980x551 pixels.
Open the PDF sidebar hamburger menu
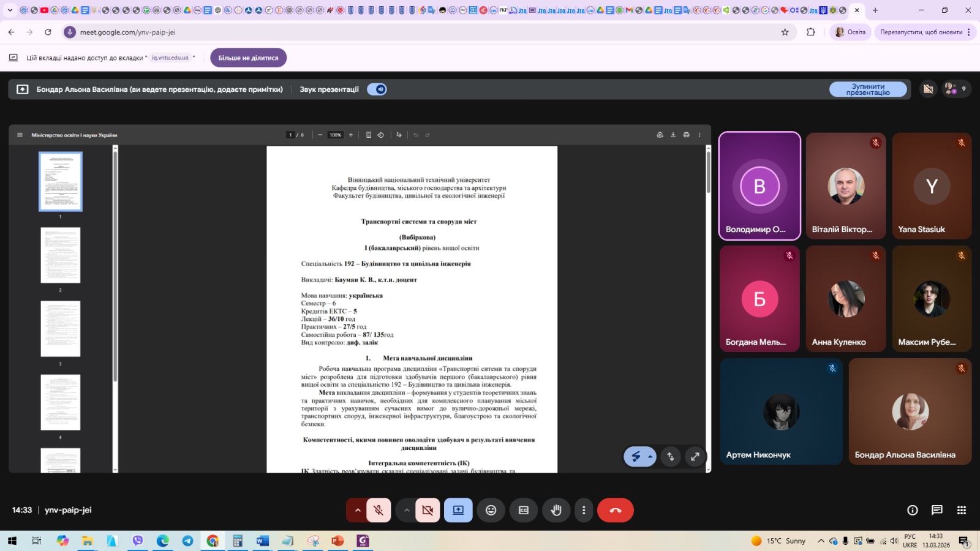(20, 135)
